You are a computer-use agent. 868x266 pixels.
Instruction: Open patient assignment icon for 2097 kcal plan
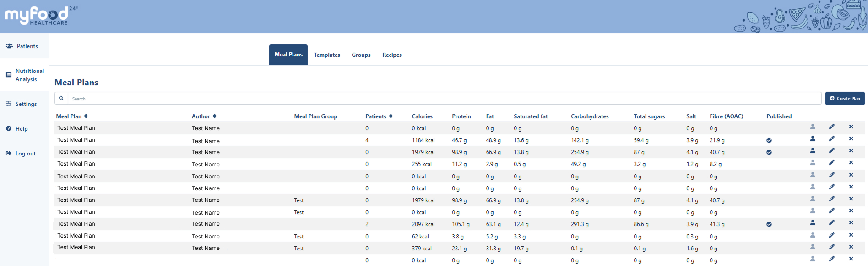(812, 223)
